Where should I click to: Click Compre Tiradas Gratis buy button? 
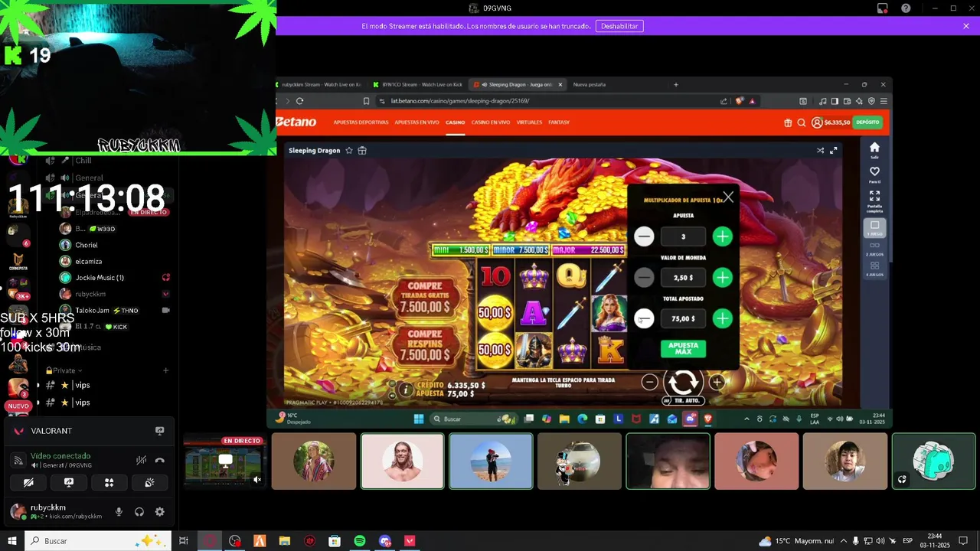pos(425,298)
